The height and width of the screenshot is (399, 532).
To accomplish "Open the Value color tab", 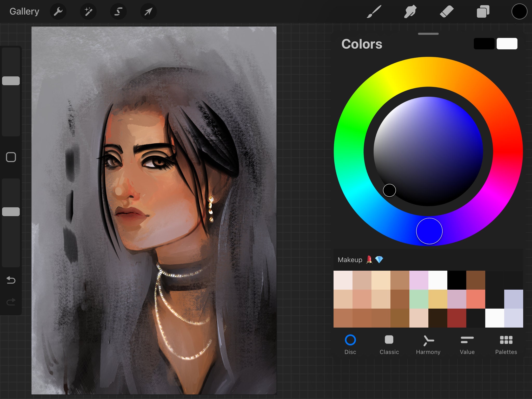I will (x=467, y=344).
